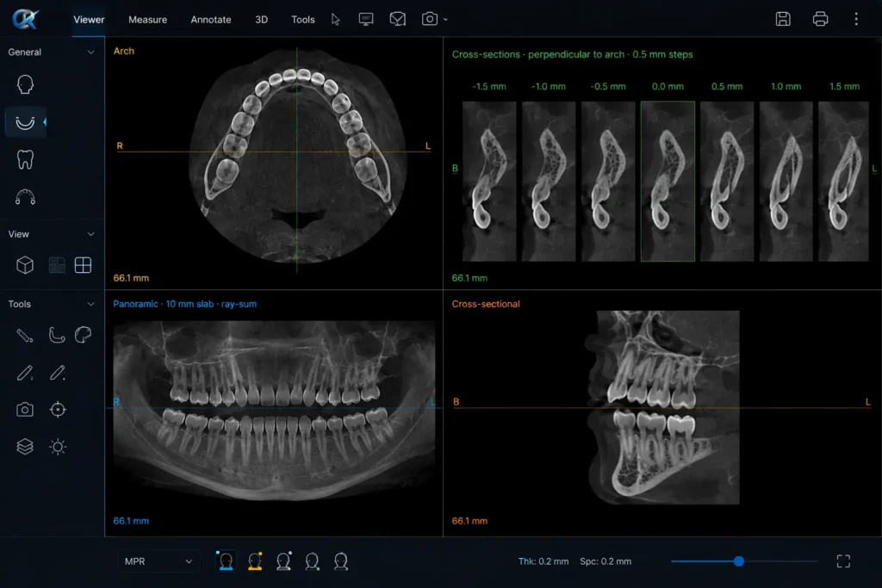Screen dimensions: 882x588
Task: Click the print button
Action: coord(820,19)
